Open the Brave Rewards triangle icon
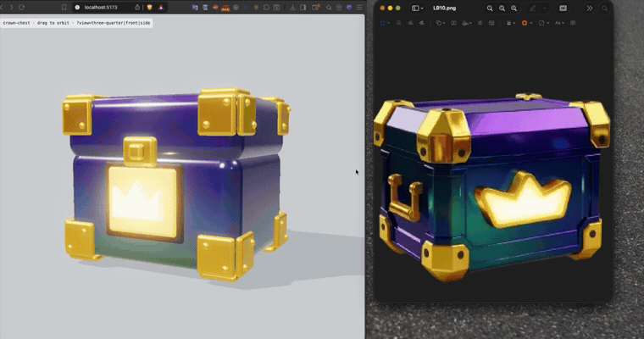This screenshot has width=644, height=339. pos(161,8)
